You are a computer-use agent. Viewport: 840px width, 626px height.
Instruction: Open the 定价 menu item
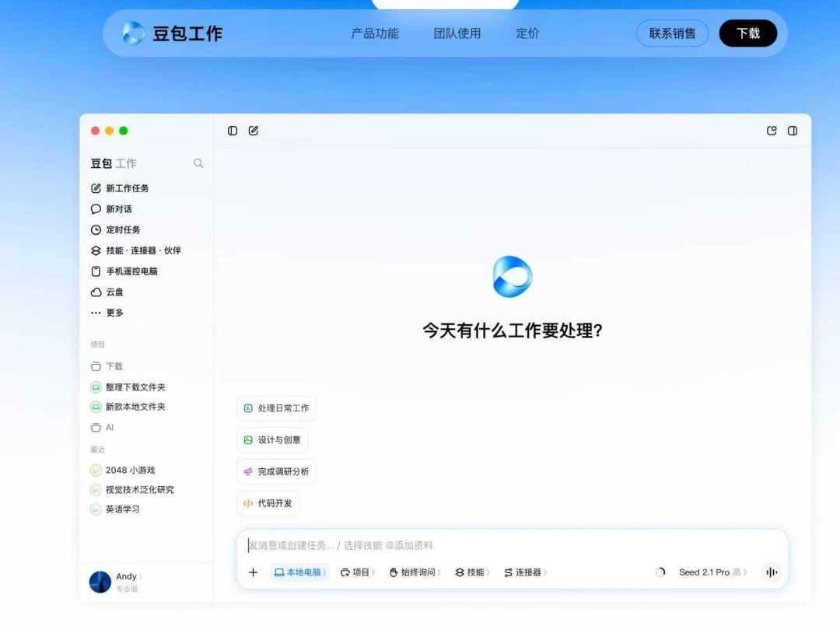[527, 33]
